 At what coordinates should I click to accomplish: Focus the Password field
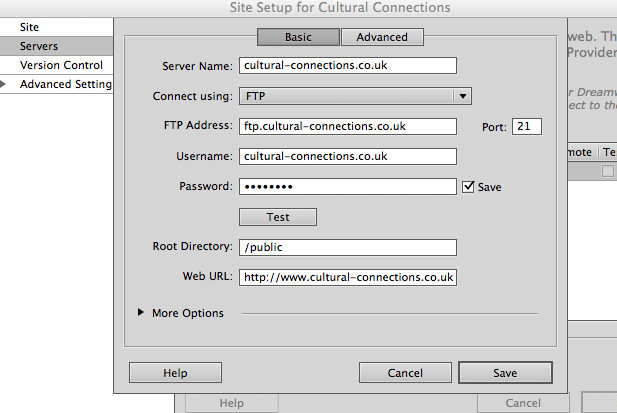tap(347, 187)
